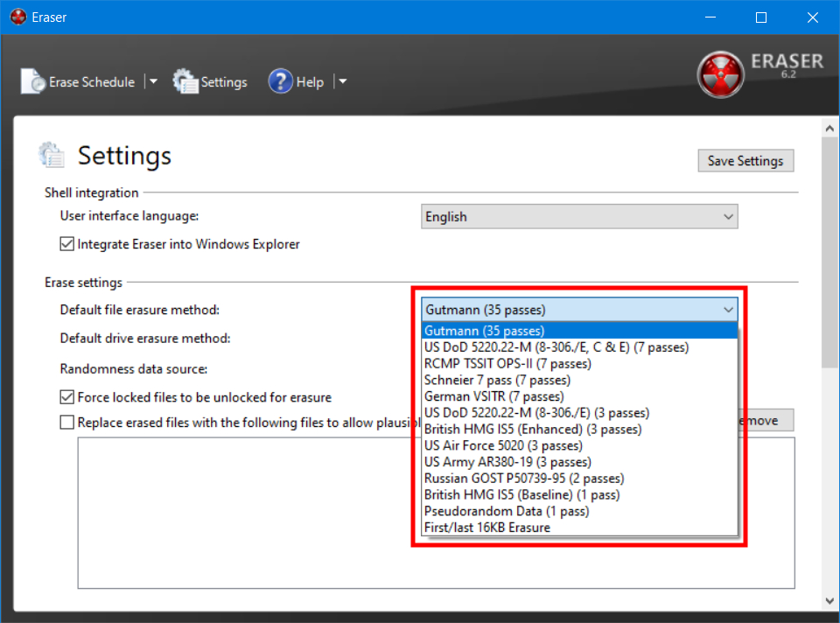This screenshot has width=840, height=623.
Task: Select US DoD 5220.22-M (8-306./E, C & E) option
Action: tap(579, 347)
